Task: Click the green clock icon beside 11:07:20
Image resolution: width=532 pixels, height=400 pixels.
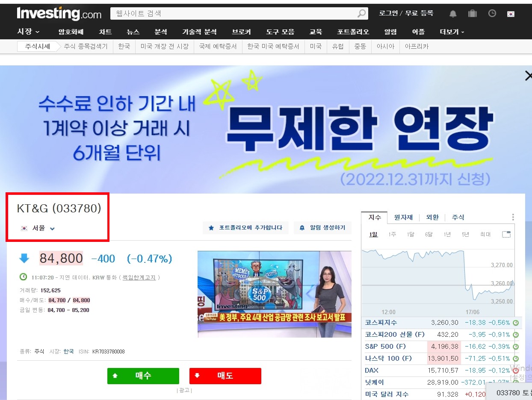Action: (24, 277)
